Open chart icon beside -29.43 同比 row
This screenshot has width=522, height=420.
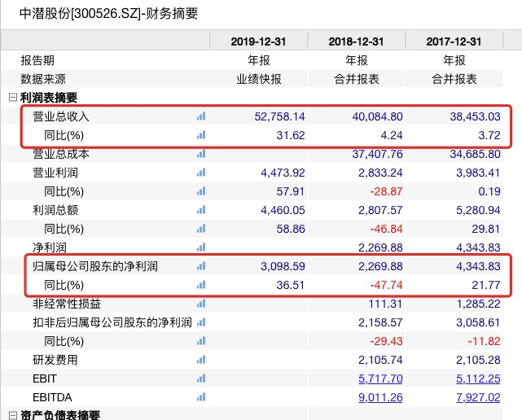pos(201,341)
